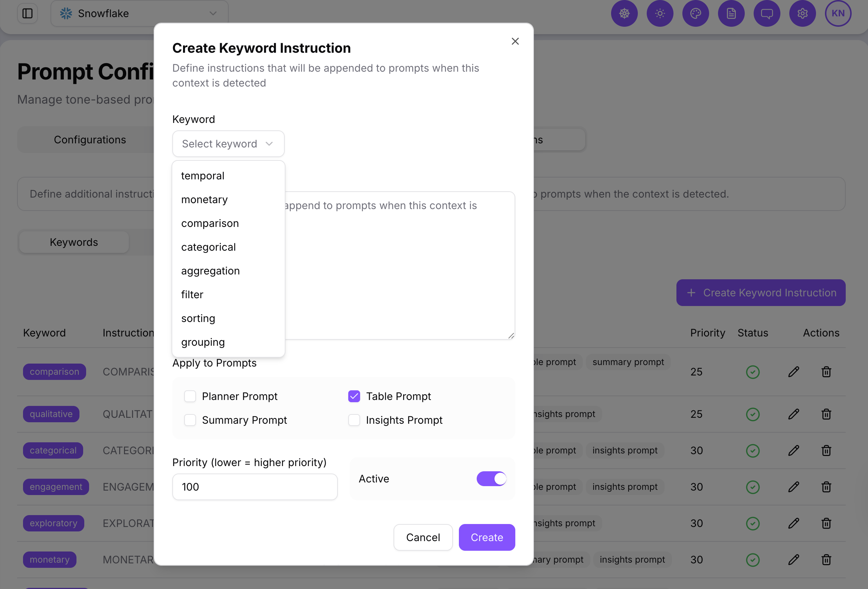Click the Priority input field showing 100
This screenshot has width=868, height=589.
tap(255, 487)
